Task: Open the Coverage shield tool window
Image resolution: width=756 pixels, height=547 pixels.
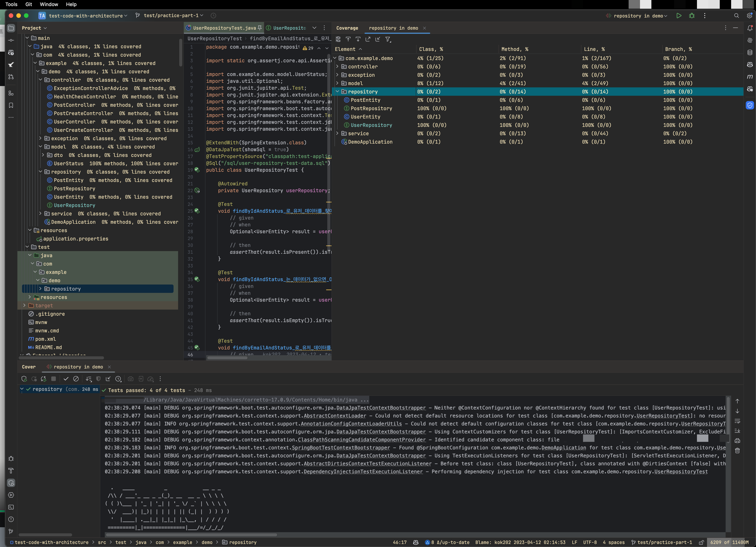Action: point(750,105)
